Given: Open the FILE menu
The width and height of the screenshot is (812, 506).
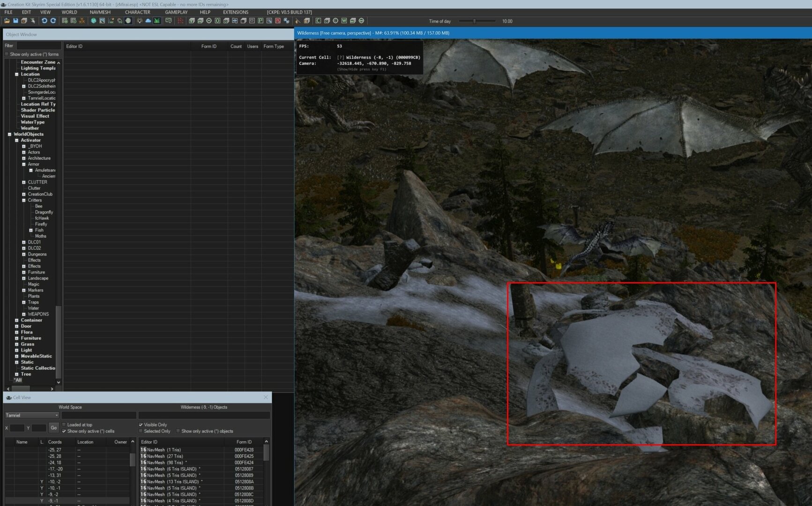Looking at the screenshot, I should coord(8,12).
